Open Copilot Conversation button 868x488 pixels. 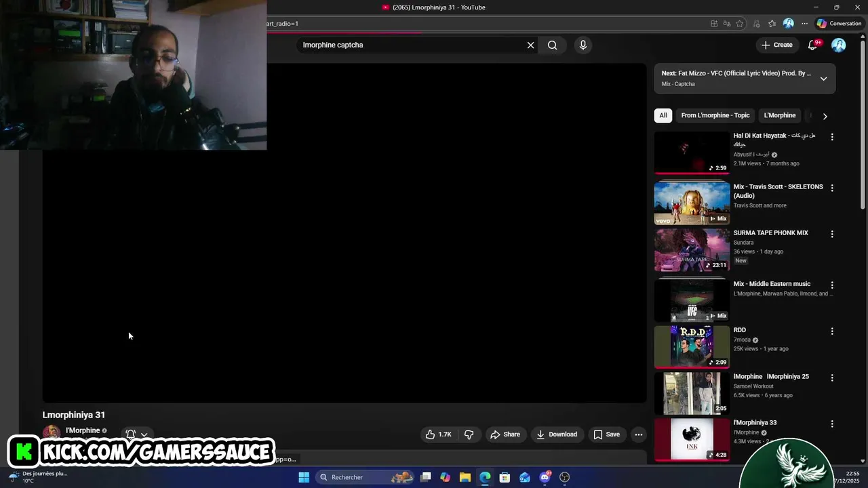[839, 24]
